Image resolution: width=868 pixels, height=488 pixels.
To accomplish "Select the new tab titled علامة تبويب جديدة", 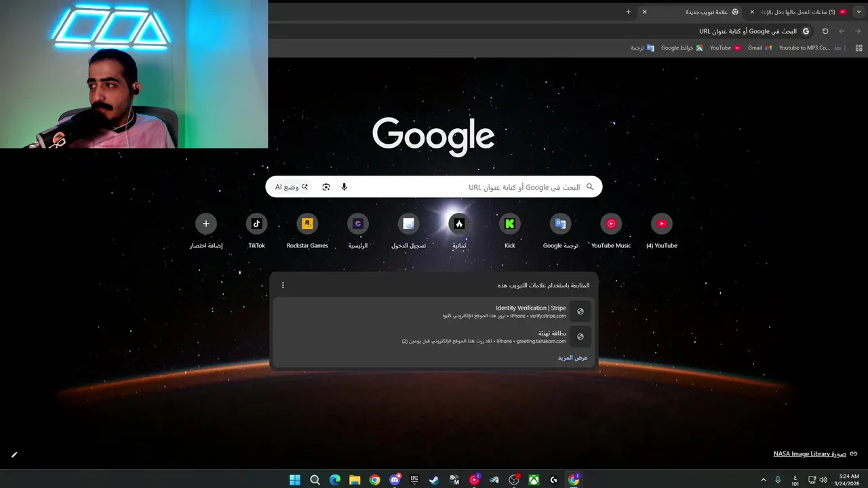I will pos(692,12).
